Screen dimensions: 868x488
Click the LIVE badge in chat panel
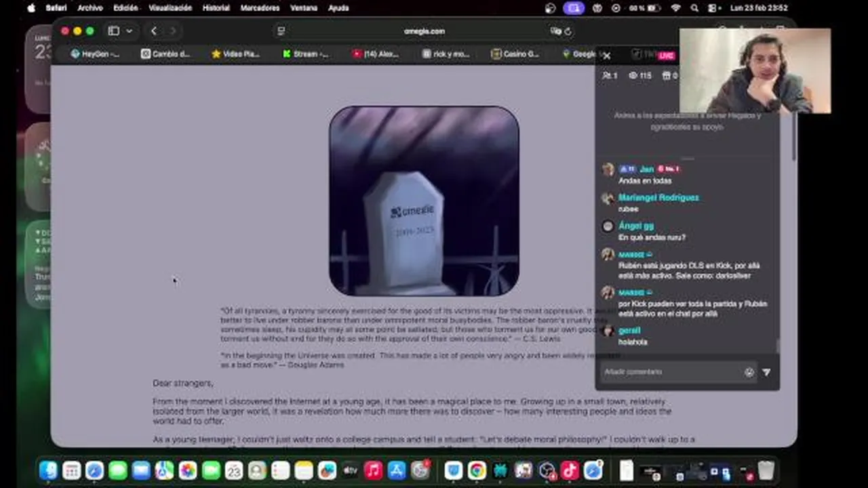tap(666, 56)
